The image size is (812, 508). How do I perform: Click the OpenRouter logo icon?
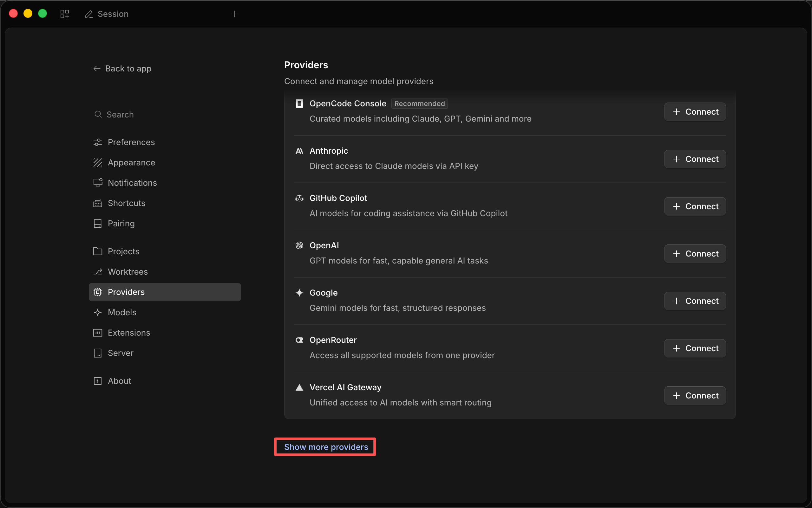(x=299, y=340)
